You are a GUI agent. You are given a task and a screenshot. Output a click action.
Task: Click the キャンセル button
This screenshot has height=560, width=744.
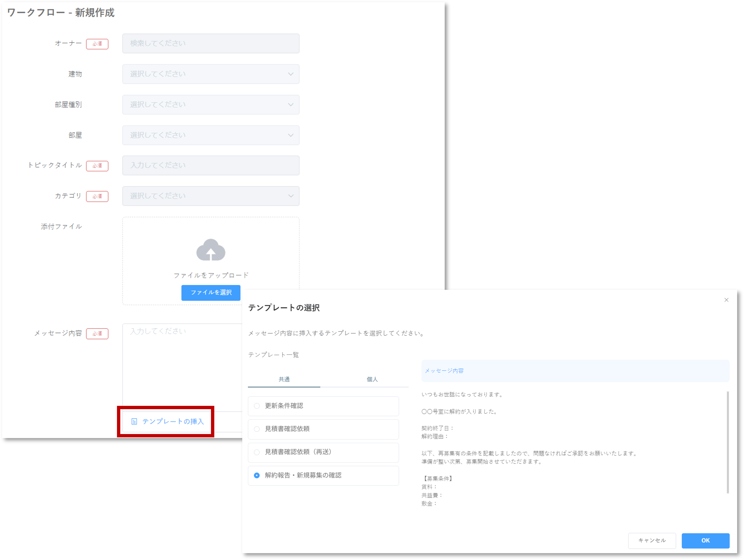click(652, 541)
